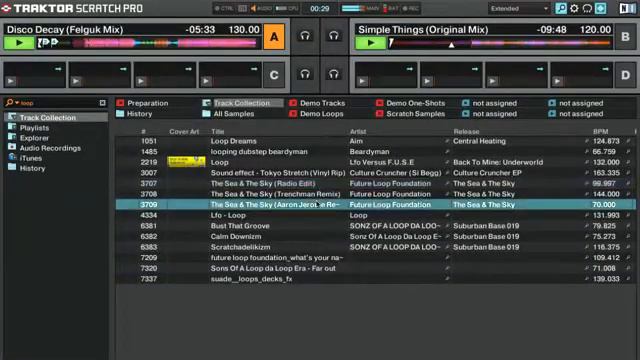Play third sample slot of Deck D
The width and height of the screenshot is (640, 360).
click(x=493, y=81)
